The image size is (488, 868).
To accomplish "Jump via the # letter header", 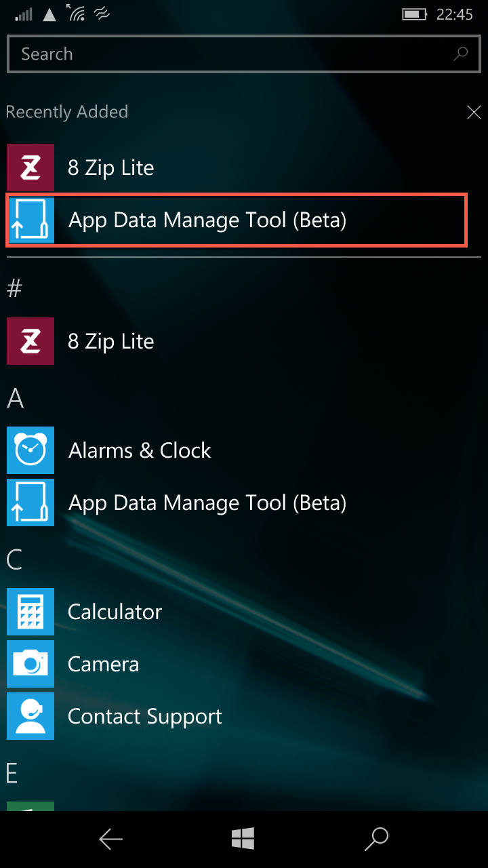I will pos(14,289).
